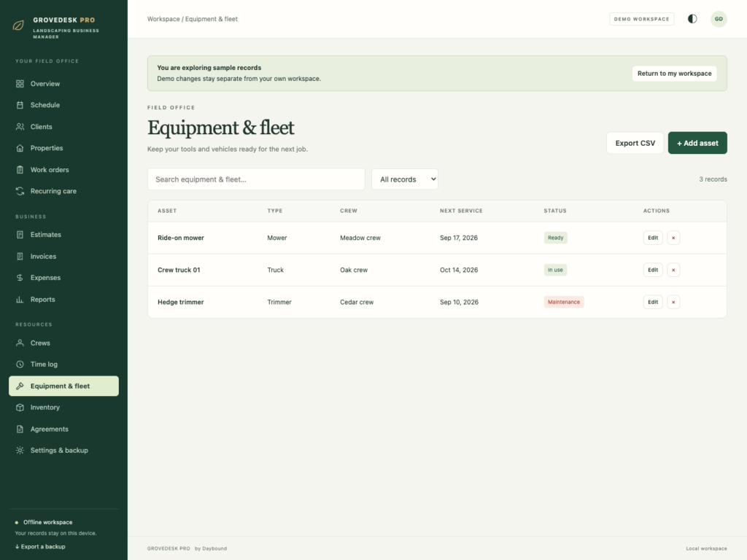The image size is (747, 560).
Task: Open the Inventory page
Action: coord(63,408)
